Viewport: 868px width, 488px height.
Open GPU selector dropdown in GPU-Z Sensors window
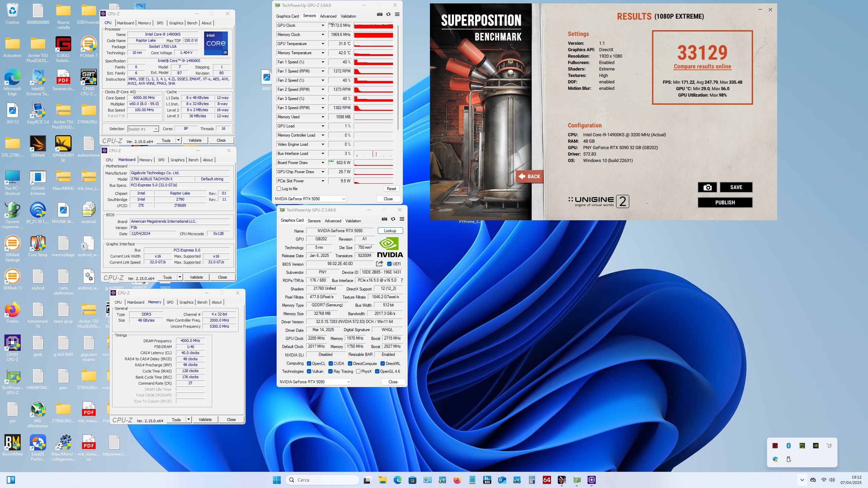coord(310,199)
